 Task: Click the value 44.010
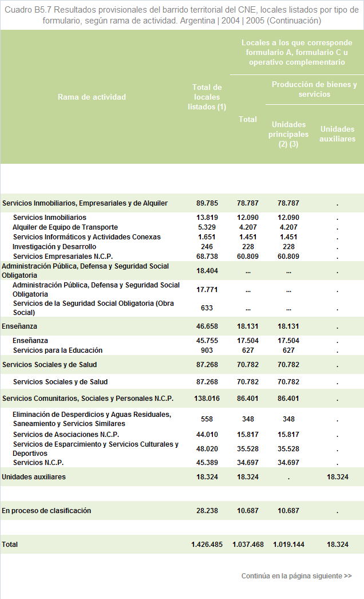(x=207, y=434)
